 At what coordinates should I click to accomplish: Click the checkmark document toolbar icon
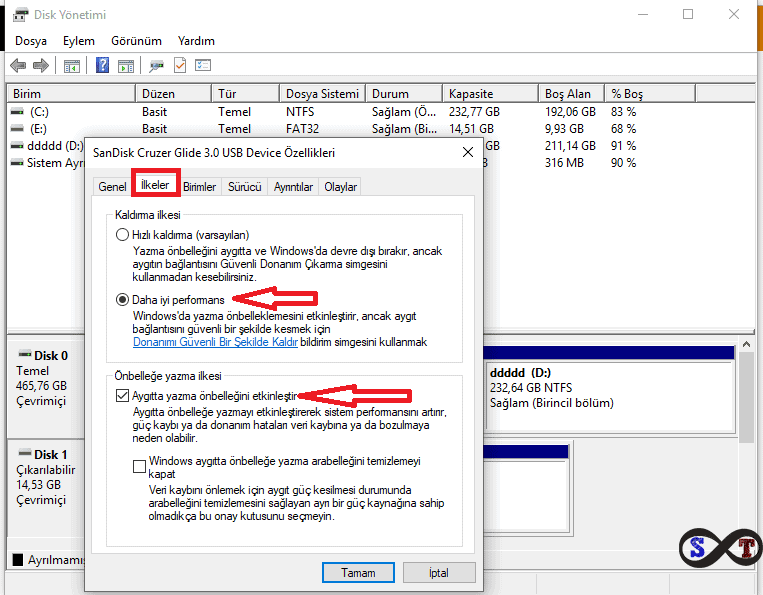pyautogui.click(x=180, y=65)
